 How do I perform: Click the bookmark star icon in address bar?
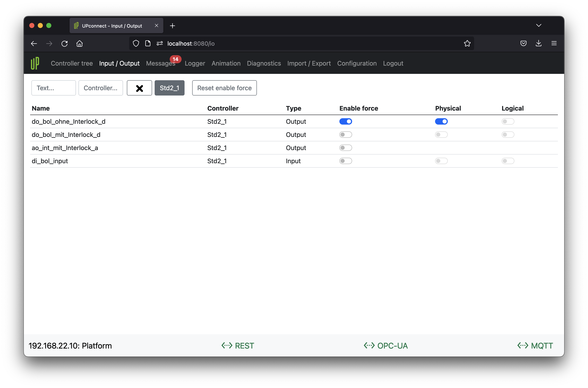tap(467, 44)
